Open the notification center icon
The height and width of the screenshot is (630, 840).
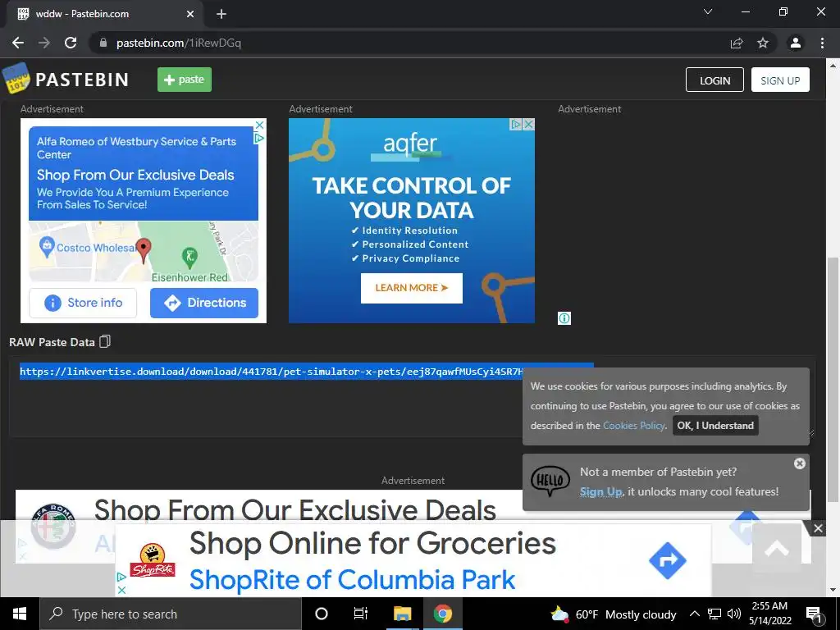click(814, 614)
